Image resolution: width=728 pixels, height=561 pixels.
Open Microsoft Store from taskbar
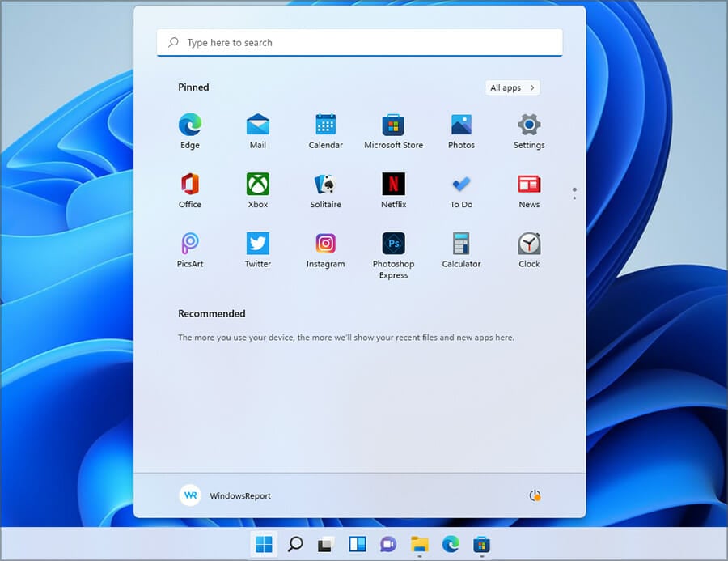pyautogui.click(x=481, y=544)
